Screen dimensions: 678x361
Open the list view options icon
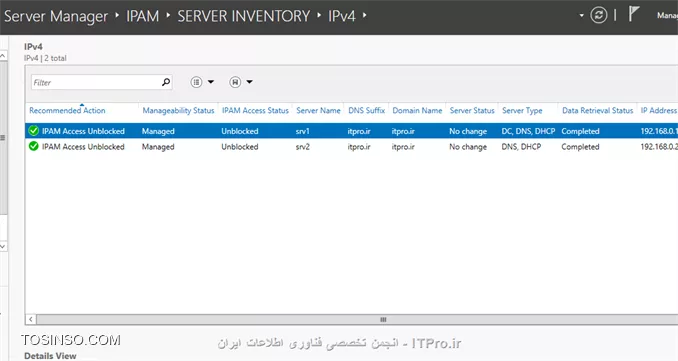[x=196, y=82]
